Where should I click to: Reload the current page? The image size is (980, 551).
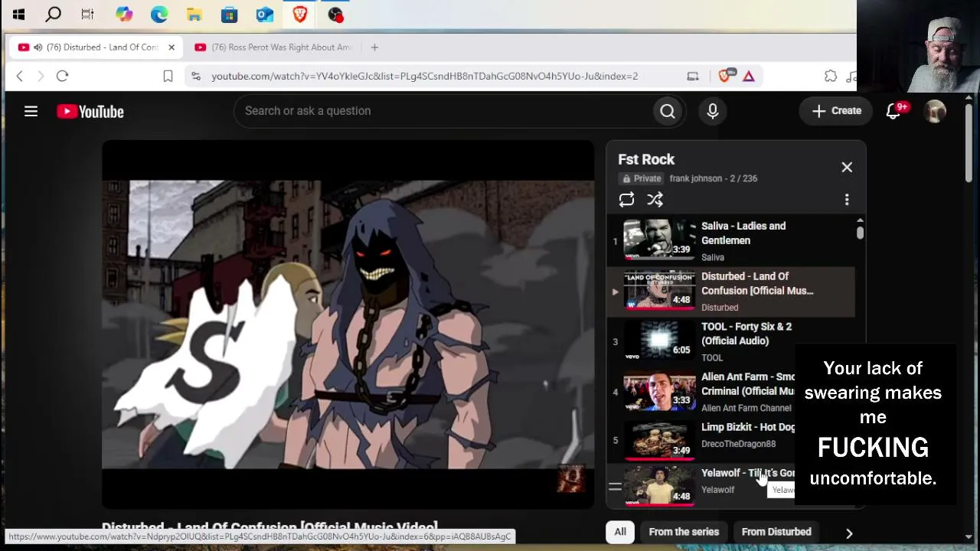62,76
